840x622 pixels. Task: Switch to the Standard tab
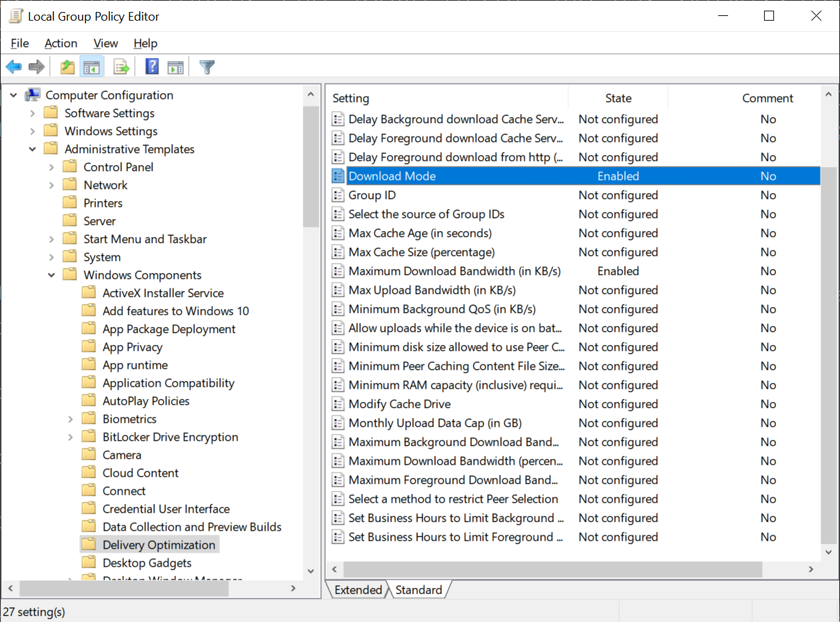(419, 590)
